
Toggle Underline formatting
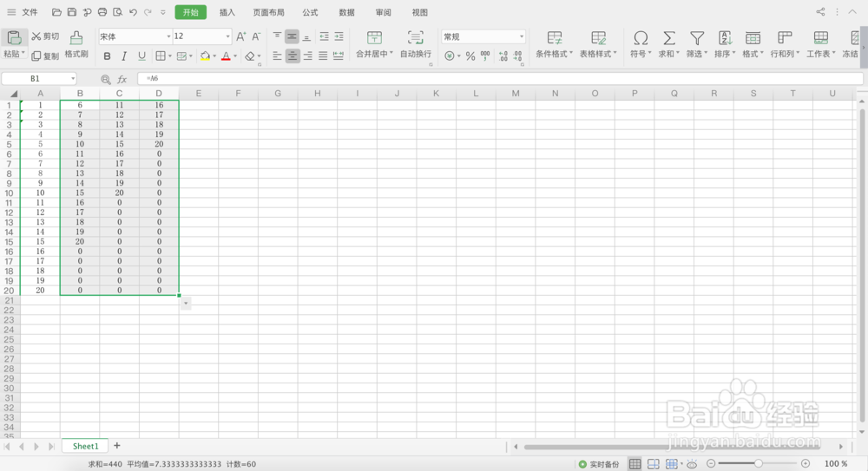(141, 56)
